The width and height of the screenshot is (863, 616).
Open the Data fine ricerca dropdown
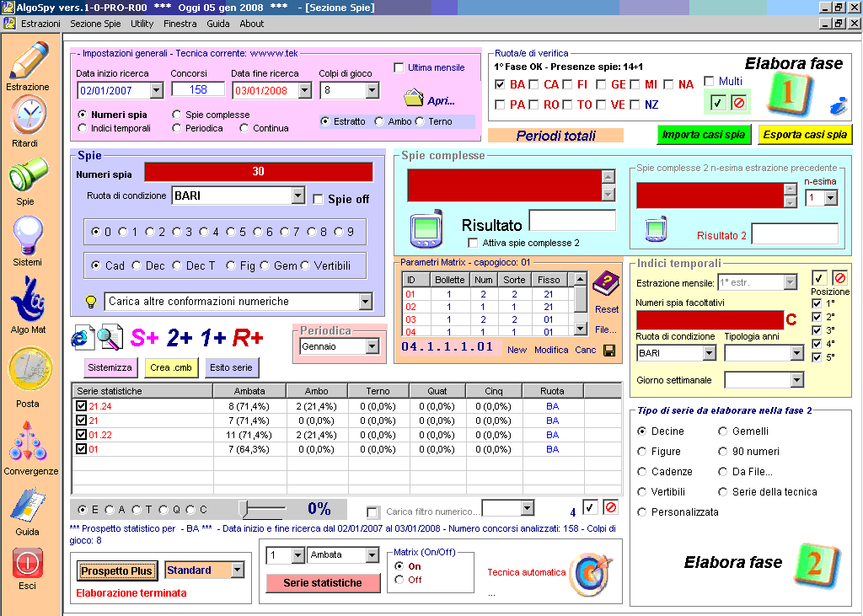[x=305, y=90]
